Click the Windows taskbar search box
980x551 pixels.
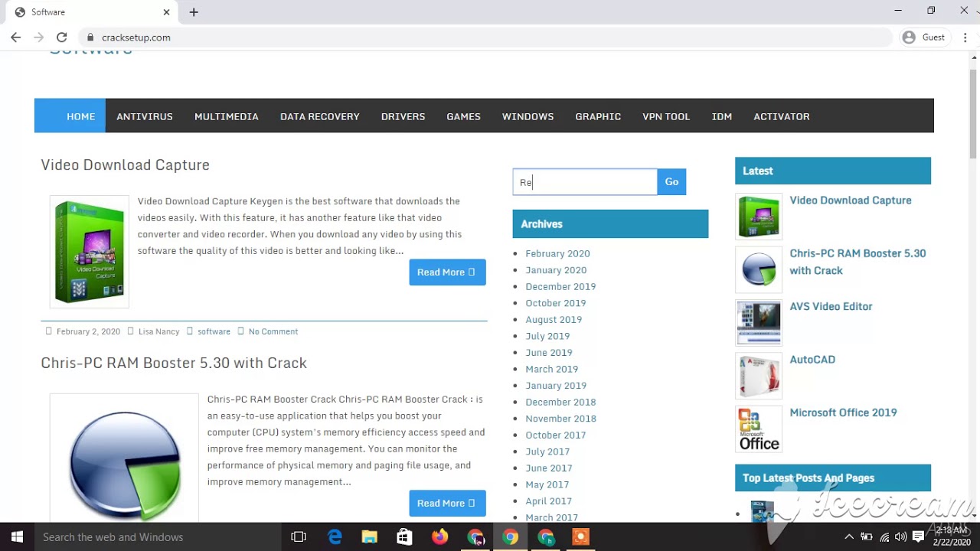[x=157, y=537]
